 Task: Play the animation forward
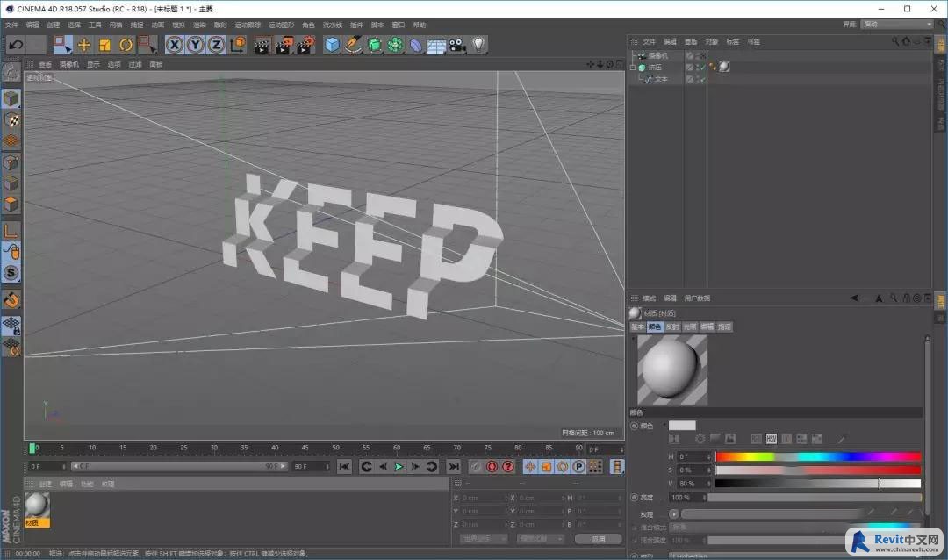tap(399, 467)
